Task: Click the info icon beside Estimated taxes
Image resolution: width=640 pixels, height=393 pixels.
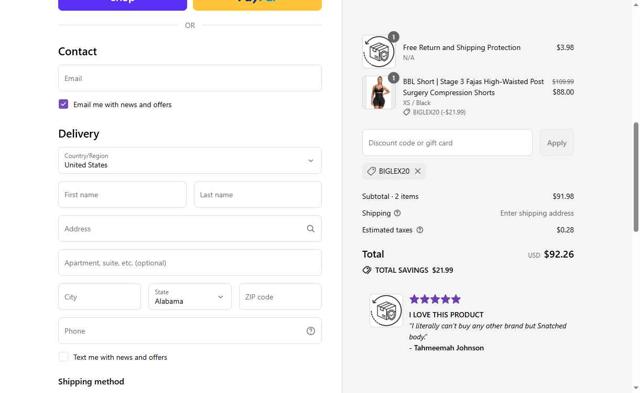Action: tap(420, 230)
